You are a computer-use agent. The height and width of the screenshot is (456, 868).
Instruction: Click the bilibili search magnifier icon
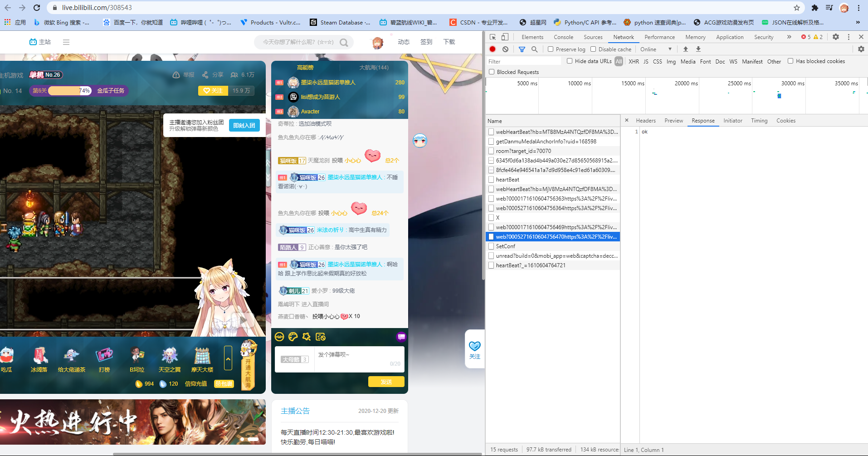coord(344,42)
